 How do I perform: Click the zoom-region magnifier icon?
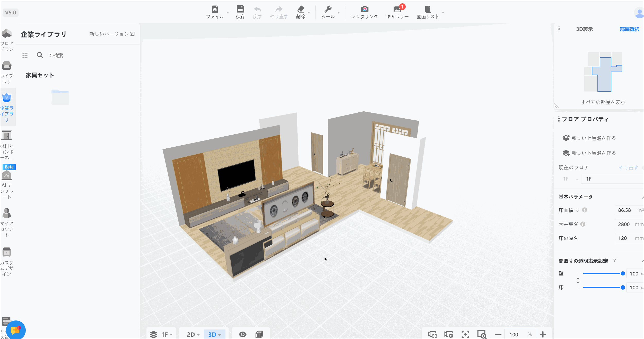(482, 334)
